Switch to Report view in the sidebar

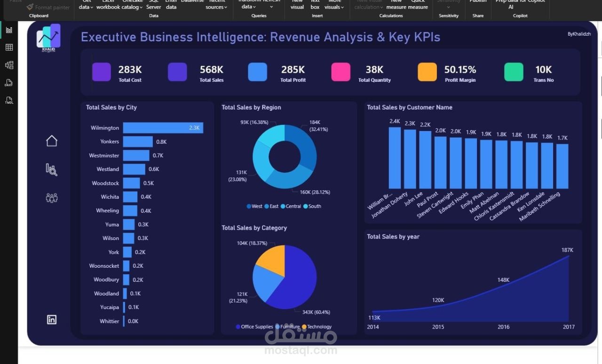(x=9, y=30)
